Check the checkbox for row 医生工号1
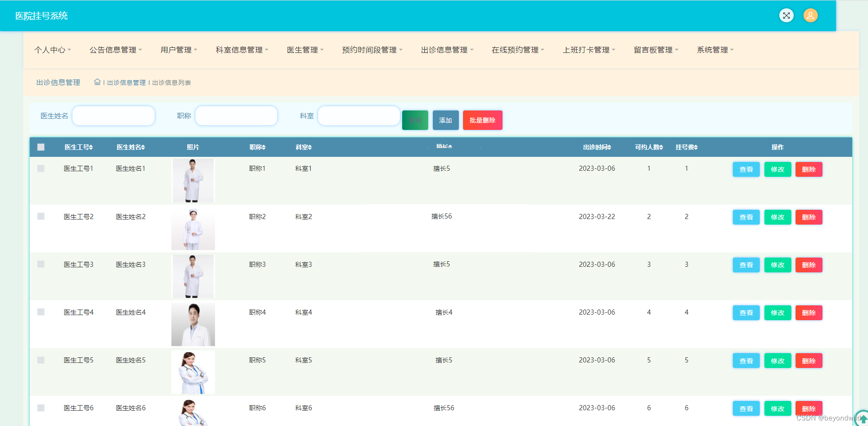Image resolution: width=868 pixels, height=426 pixels. pos(40,168)
